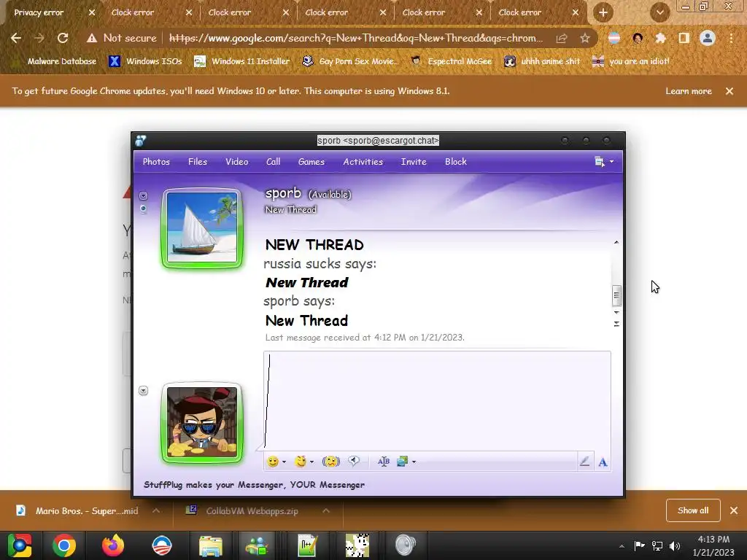This screenshot has width=747, height=560.
Task: Click into the message input box
Action: click(x=437, y=400)
